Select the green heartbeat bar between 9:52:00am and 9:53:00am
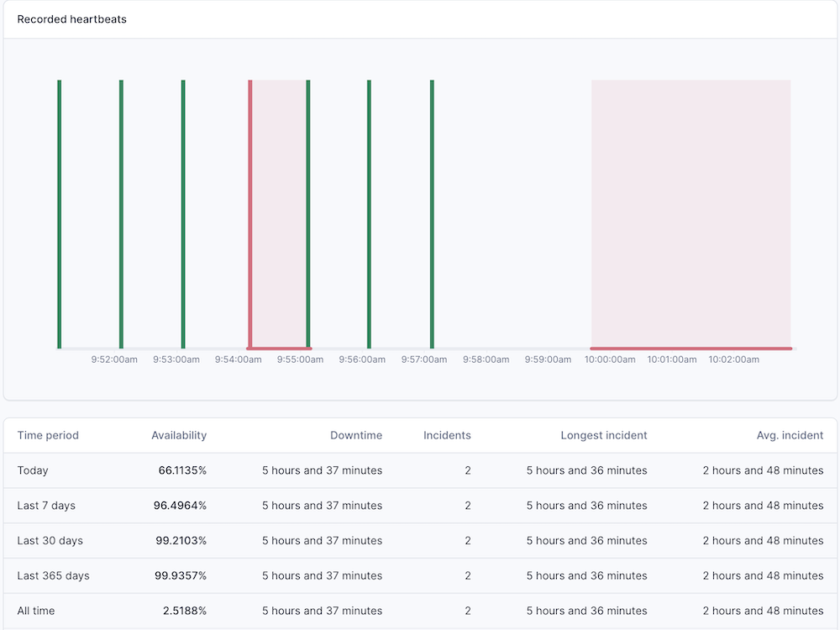Viewport: 840px width, 630px height. [x=121, y=214]
